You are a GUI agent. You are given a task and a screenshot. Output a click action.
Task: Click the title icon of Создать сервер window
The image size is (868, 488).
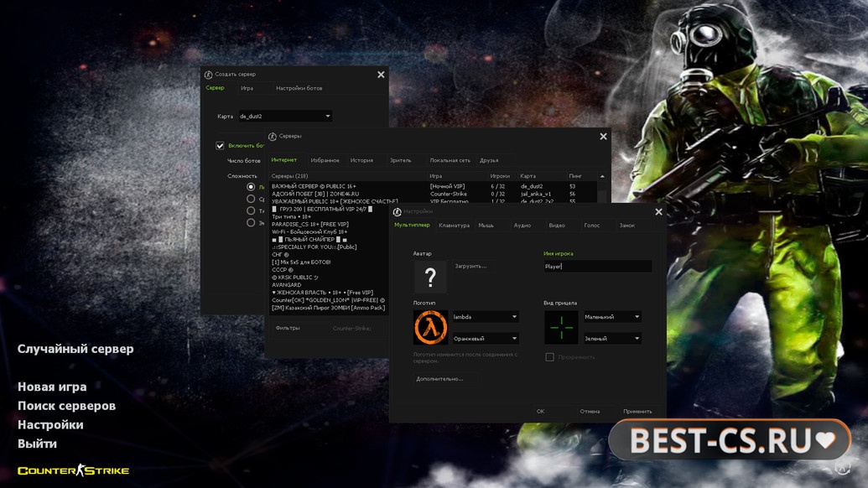coord(209,74)
